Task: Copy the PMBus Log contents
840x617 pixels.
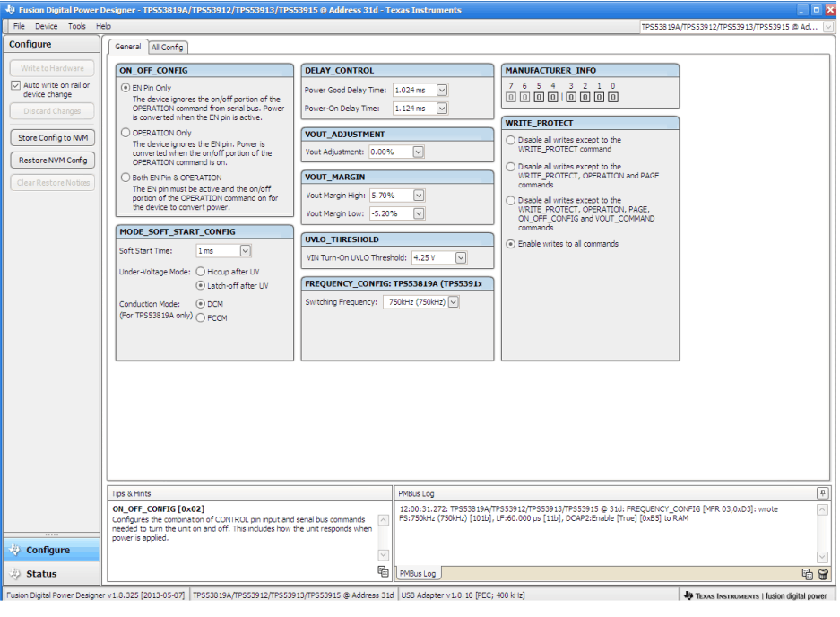Action: coord(807,574)
